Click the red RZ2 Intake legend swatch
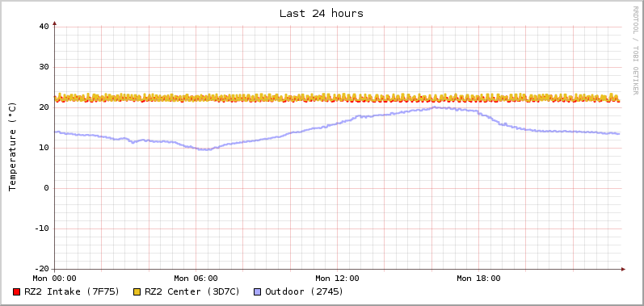The height and width of the screenshot is (306, 644). click(16, 292)
